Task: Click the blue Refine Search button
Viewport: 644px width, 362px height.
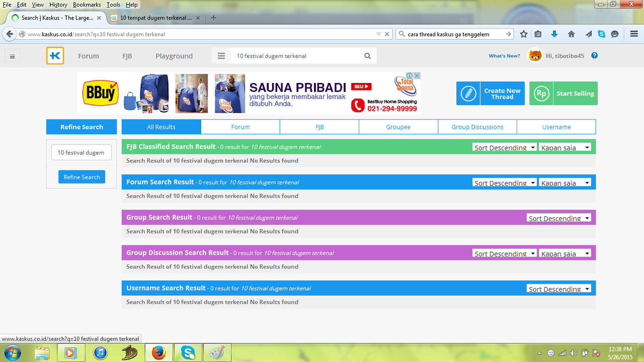Action: [x=82, y=177]
